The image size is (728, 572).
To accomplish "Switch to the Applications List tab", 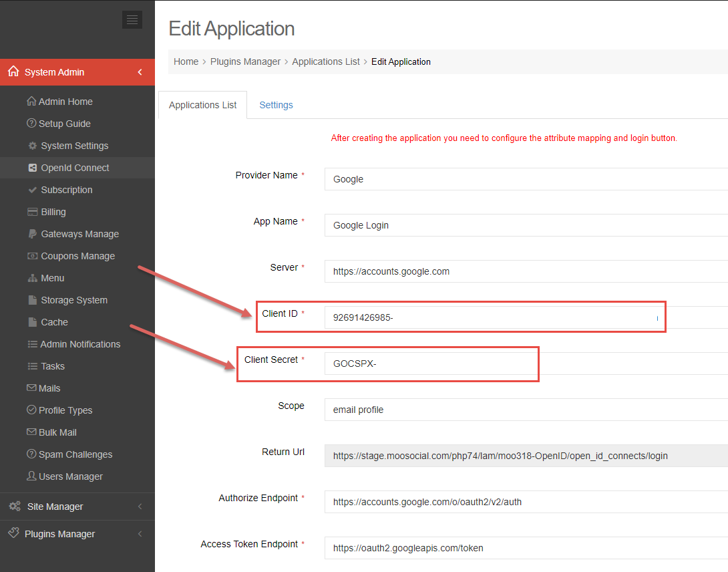I will pyautogui.click(x=202, y=105).
